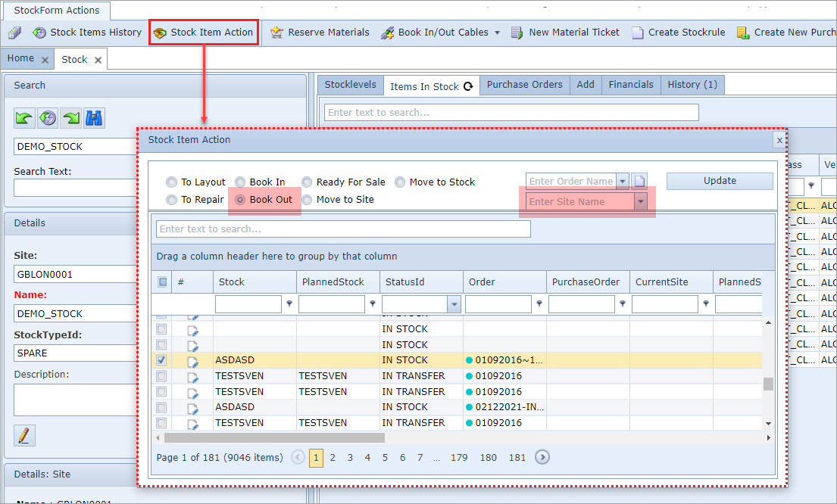Expand the Enter Order Name dropdown
The image size is (837, 504).
pyautogui.click(x=623, y=182)
